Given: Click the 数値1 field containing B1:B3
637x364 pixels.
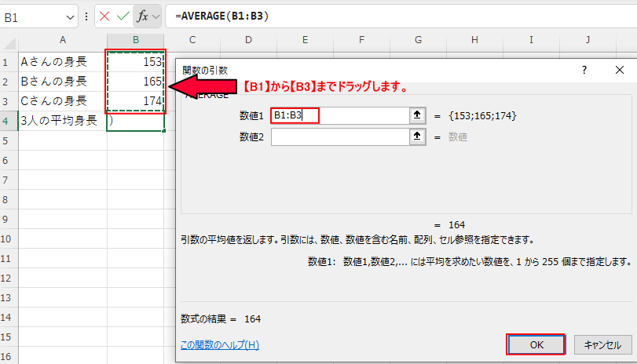Looking at the screenshot, I should pos(338,116).
